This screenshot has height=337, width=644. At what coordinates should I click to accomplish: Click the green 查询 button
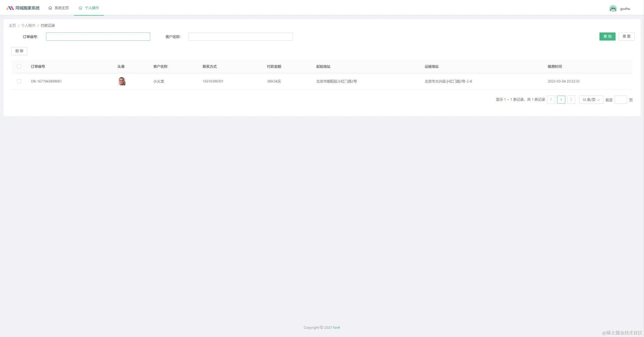(x=607, y=36)
